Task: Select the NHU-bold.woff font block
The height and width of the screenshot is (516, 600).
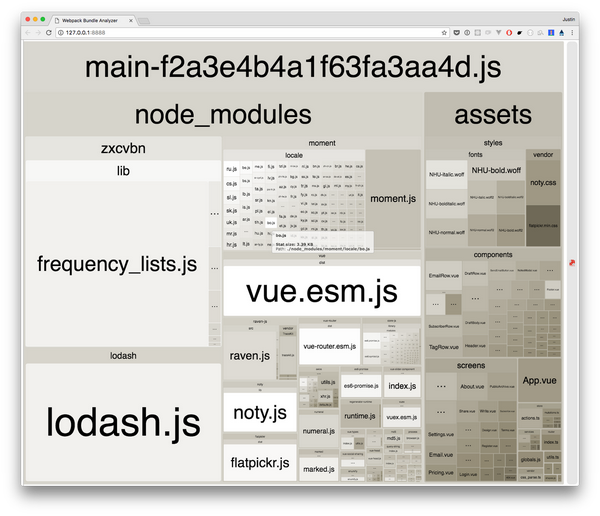Action: pos(496,170)
